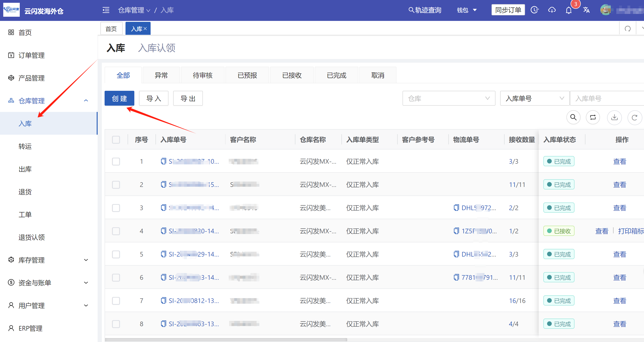The width and height of the screenshot is (644, 342).
Task: Click the copy icon in row 7's 入库单号 cell
Action: (164, 301)
